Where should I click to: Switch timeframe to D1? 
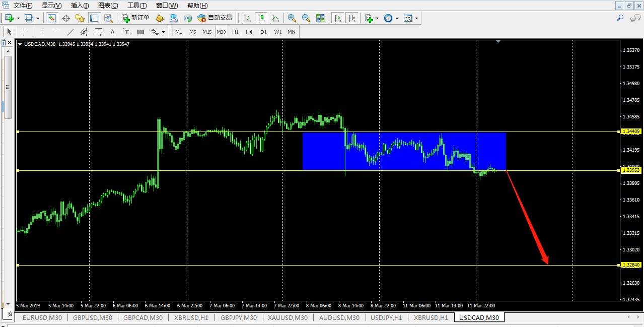coord(263,32)
